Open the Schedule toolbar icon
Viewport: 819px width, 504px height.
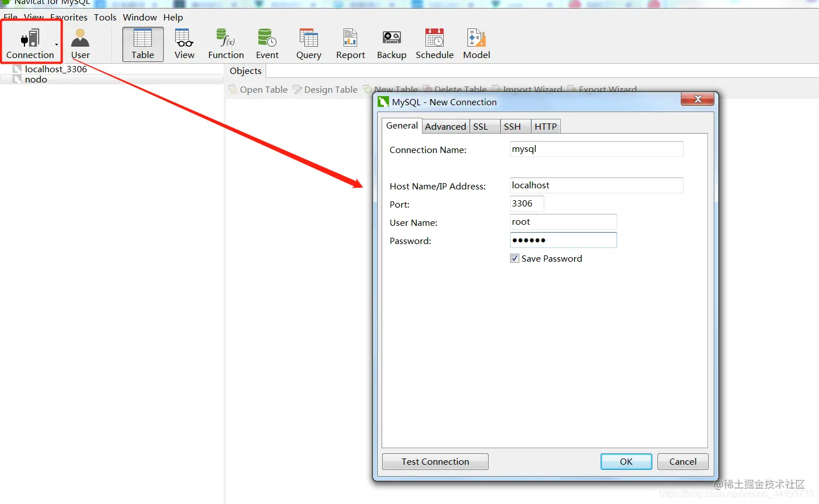pos(435,43)
